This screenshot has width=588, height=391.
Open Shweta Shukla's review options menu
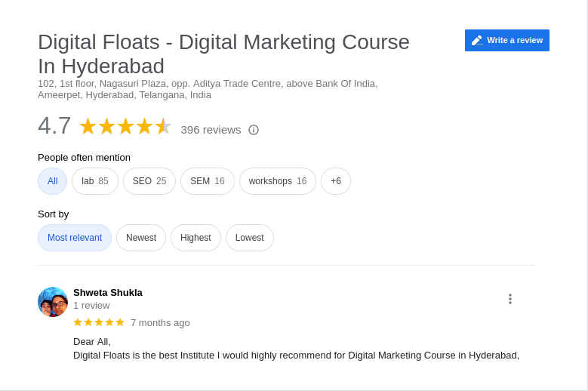(x=510, y=299)
